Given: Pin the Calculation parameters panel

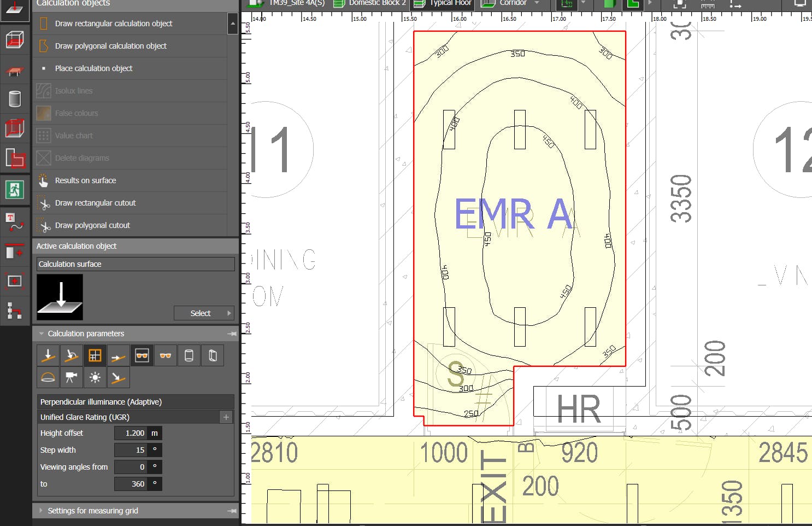Looking at the screenshot, I should pyautogui.click(x=232, y=334).
